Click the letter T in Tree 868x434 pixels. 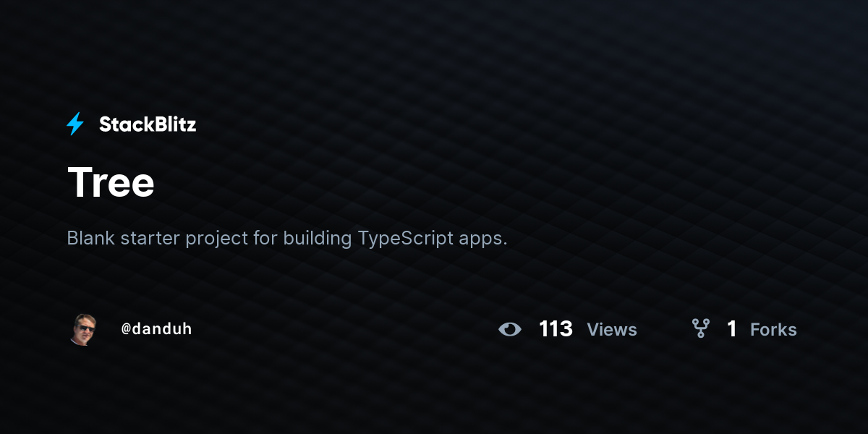pos(80,182)
